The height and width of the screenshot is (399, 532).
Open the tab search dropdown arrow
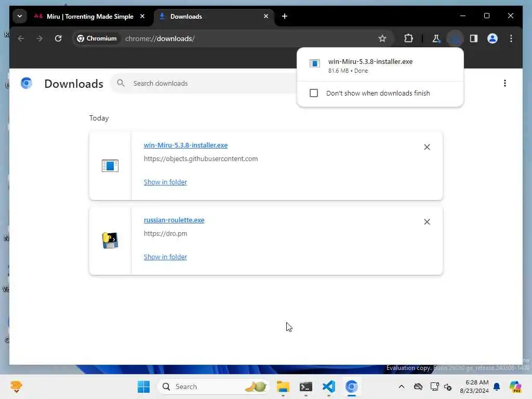pyautogui.click(x=20, y=16)
